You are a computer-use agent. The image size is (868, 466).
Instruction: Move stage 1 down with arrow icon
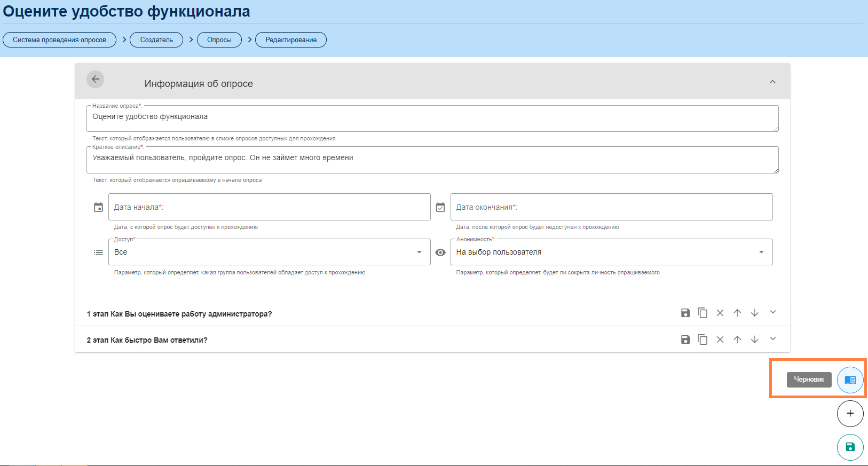tap(754, 313)
